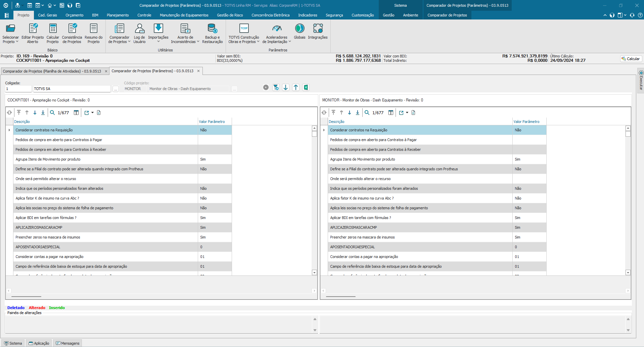This screenshot has height=347, width=644.
Task: Click the search magnifier in COCKPIT001 grid toolbar
Action: [52, 113]
